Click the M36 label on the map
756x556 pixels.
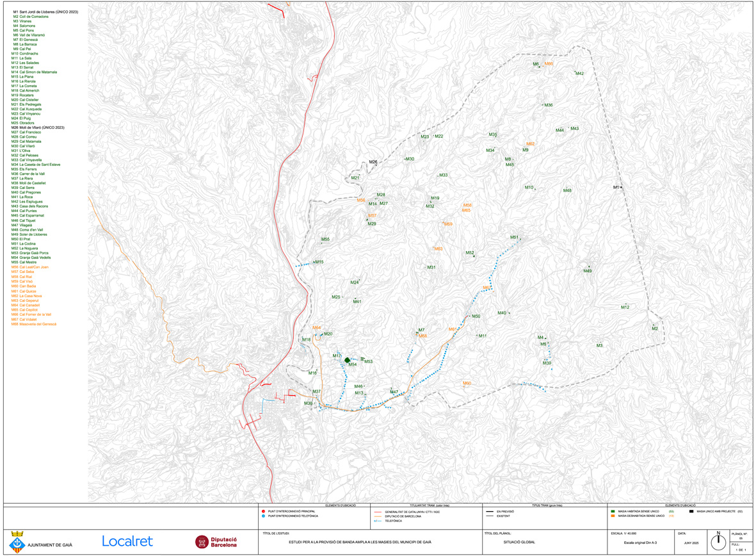pos(549,105)
